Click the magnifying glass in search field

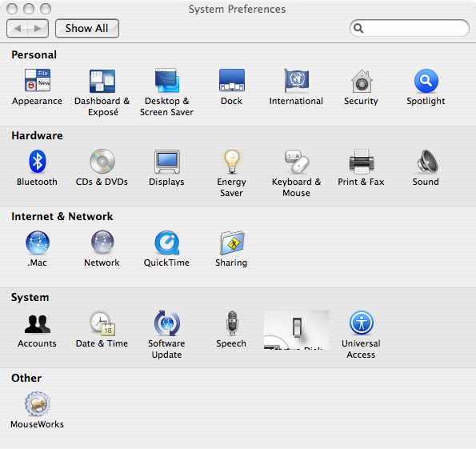click(x=358, y=28)
